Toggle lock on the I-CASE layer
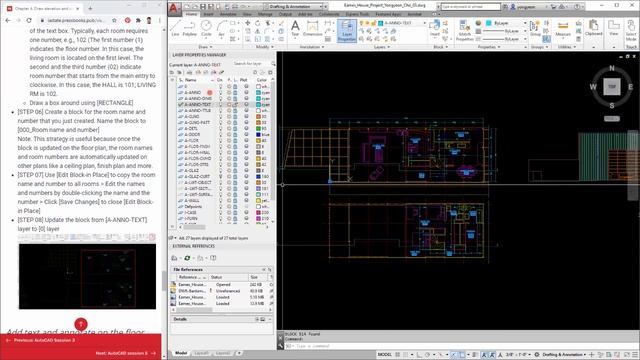 click(235, 212)
